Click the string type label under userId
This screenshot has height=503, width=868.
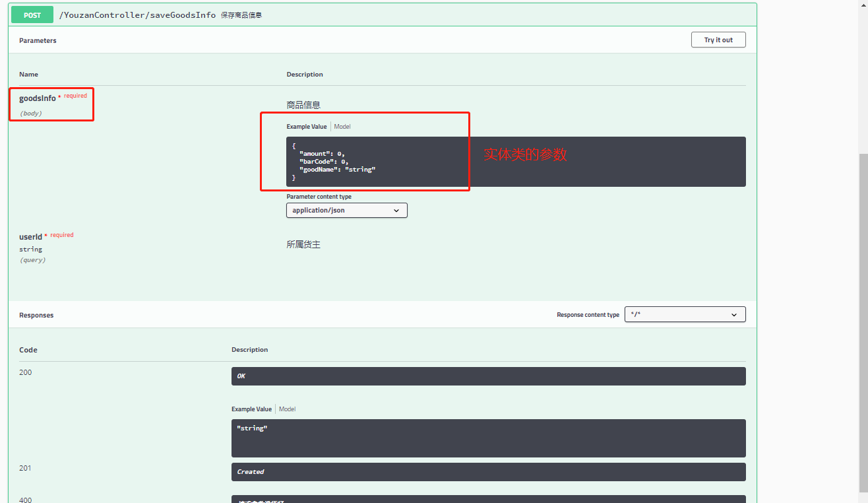click(30, 249)
